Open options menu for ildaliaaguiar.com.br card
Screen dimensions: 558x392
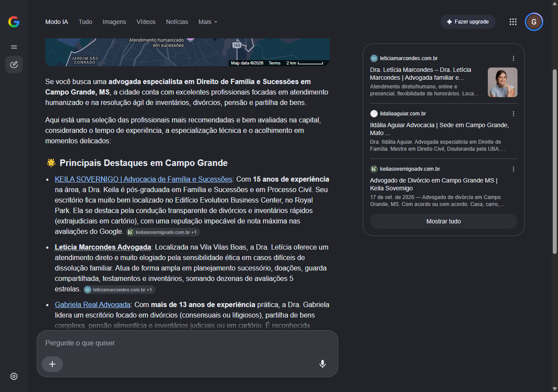pyautogui.click(x=514, y=114)
